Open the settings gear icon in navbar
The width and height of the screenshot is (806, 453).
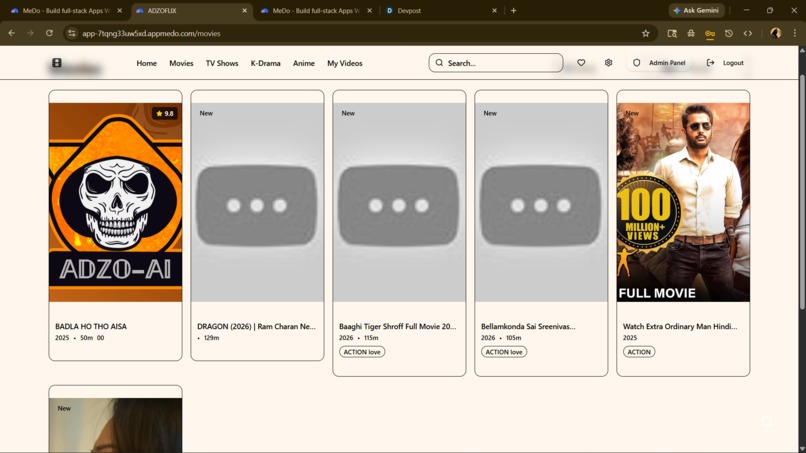point(608,63)
